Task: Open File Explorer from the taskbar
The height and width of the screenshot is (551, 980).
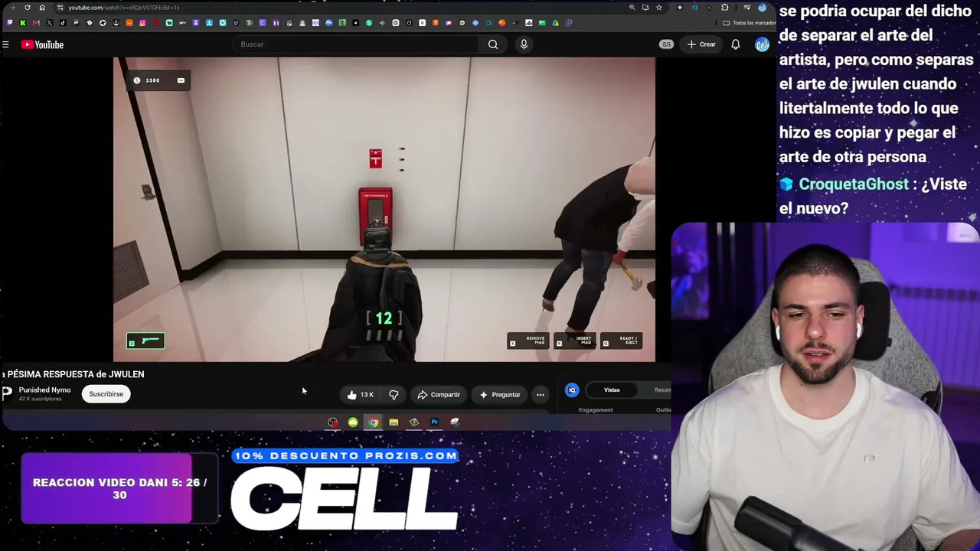Action: (x=394, y=422)
